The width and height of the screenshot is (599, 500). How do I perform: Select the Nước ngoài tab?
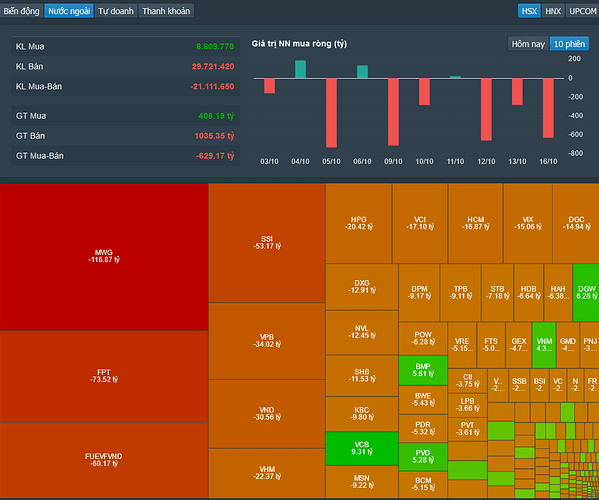[x=69, y=11]
